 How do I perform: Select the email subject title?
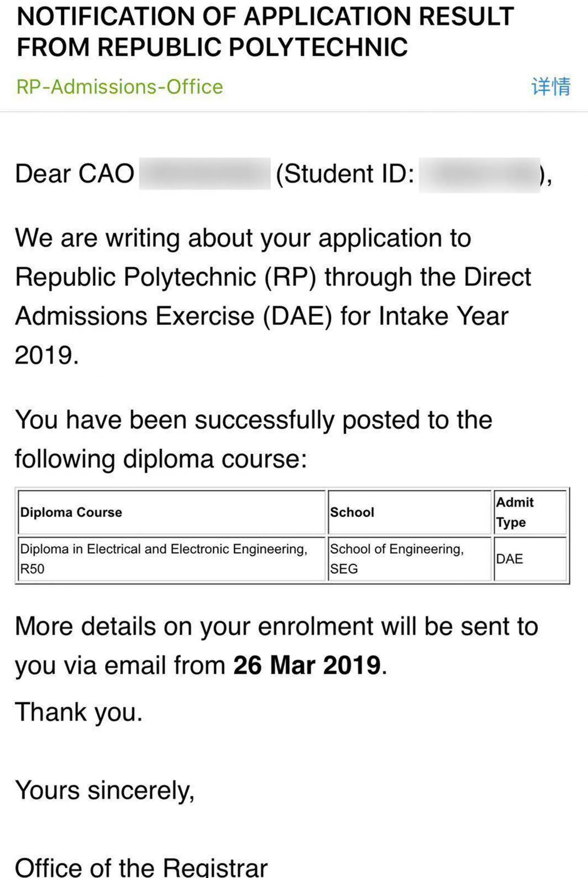pyautogui.click(x=265, y=32)
